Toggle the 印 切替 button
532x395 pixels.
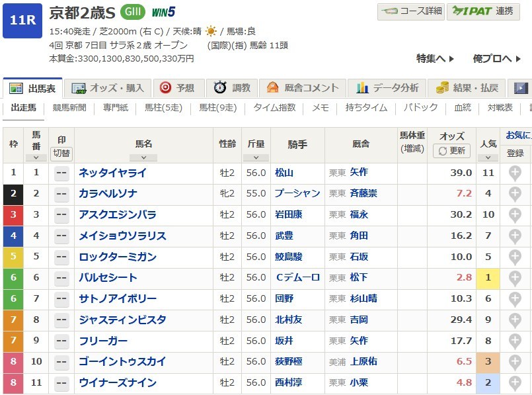pyautogui.click(x=61, y=153)
